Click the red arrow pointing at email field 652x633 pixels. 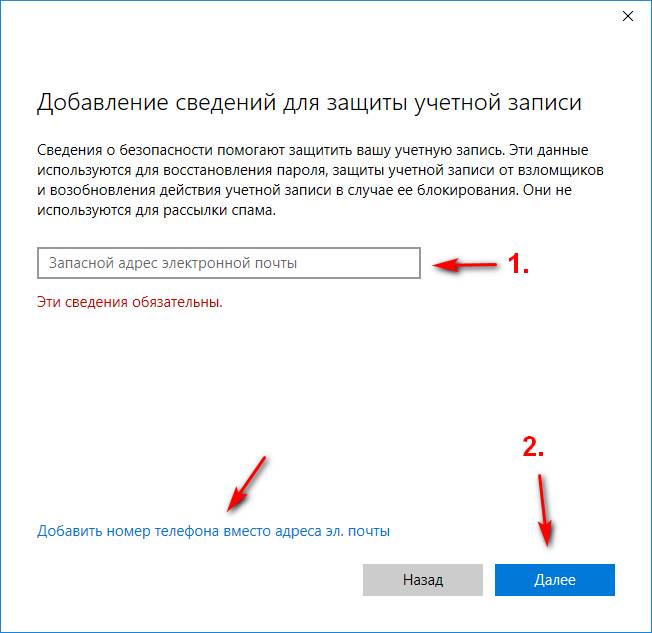(465, 265)
